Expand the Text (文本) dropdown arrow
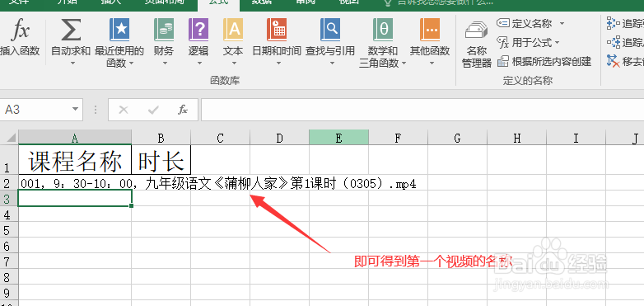This screenshot has height=306, width=644. pos(234,64)
